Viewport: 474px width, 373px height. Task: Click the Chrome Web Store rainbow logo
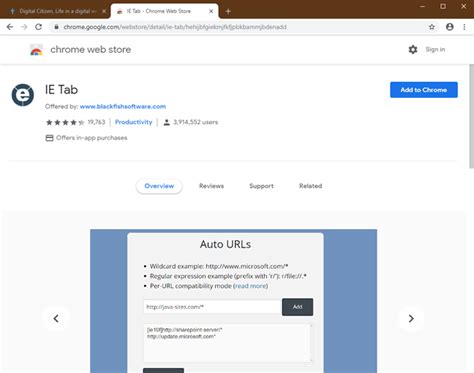(x=36, y=50)
